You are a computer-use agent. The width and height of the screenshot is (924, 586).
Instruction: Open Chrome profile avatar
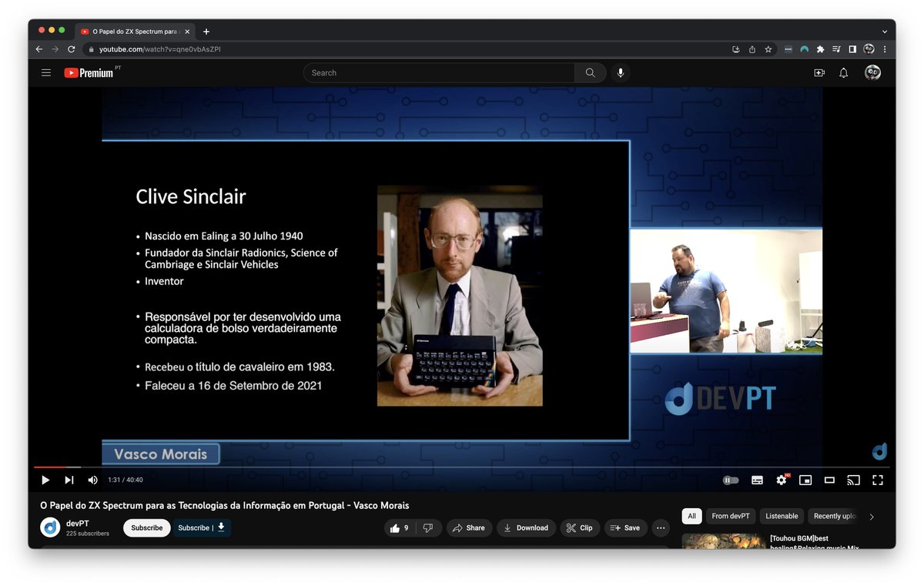[x=869, y=49]
